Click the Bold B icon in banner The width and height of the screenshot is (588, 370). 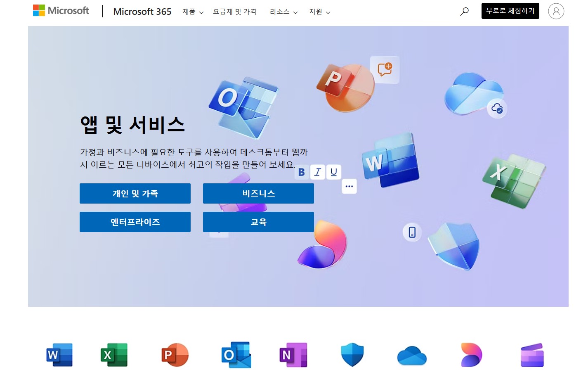[x=302, y=172]
